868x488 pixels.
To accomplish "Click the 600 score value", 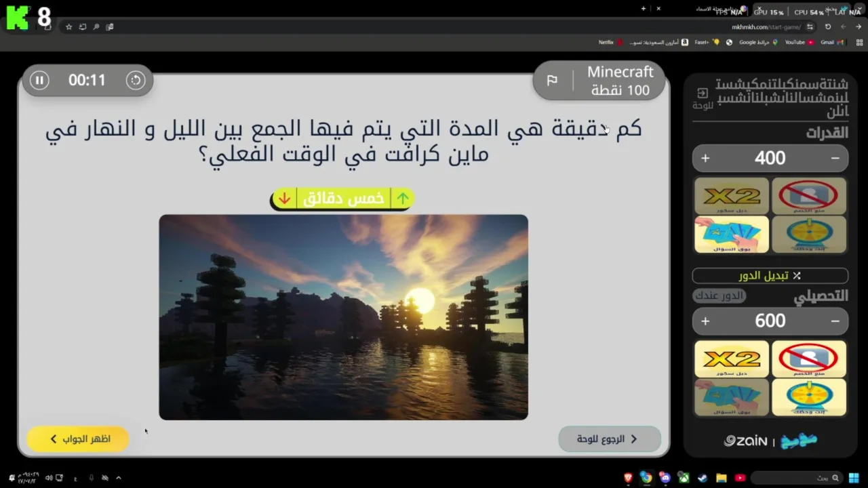I will (x=770, y=321).
